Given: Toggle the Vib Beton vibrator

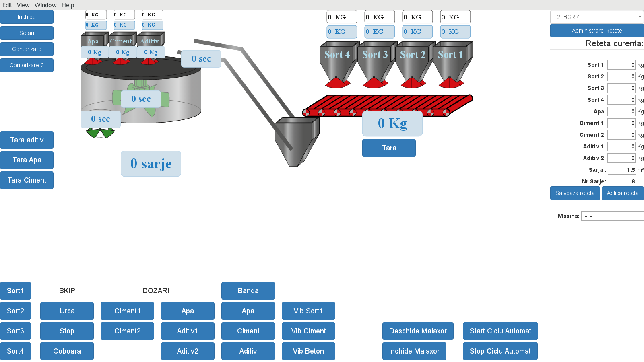Looking at the screenshot, I should click(308, 351).
